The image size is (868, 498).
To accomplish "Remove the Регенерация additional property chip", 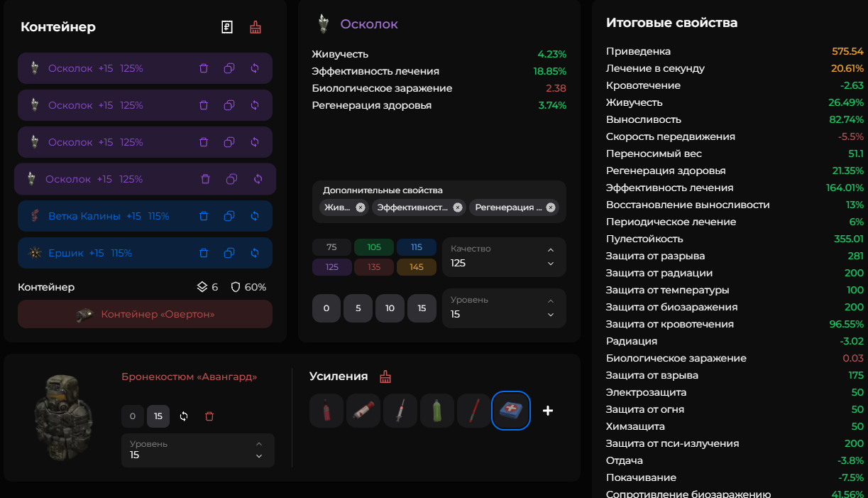I will 550,207.
